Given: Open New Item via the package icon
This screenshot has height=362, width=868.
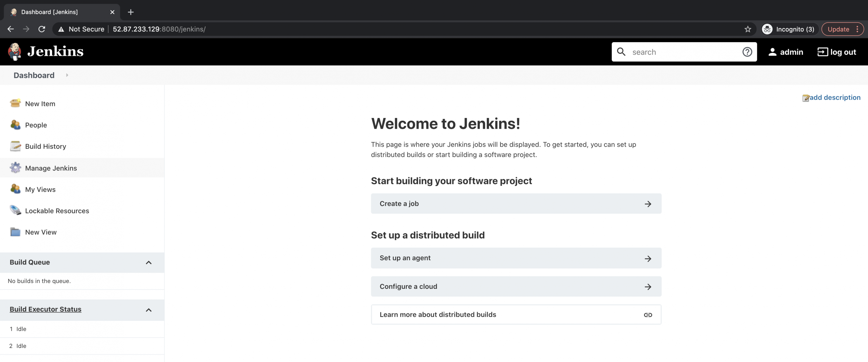Looking at the screenshot, I should coord(15,103).
